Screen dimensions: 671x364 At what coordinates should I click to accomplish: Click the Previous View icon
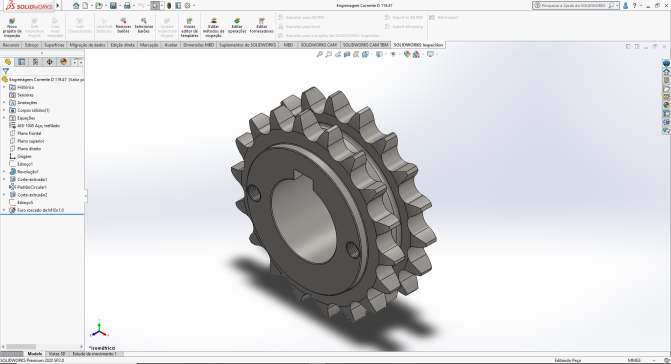click(x=338, y=54)
